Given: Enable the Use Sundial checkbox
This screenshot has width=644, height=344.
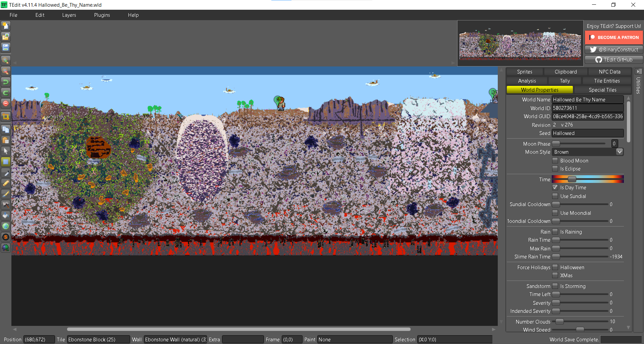Looking at the screenshot, I should tap(555, 196).
